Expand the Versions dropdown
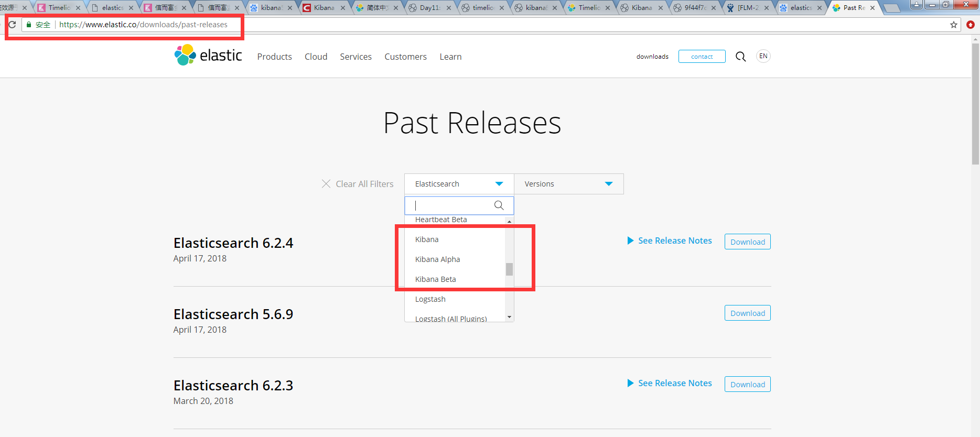Viewport: 980px width, 437px height. point(569,184)
